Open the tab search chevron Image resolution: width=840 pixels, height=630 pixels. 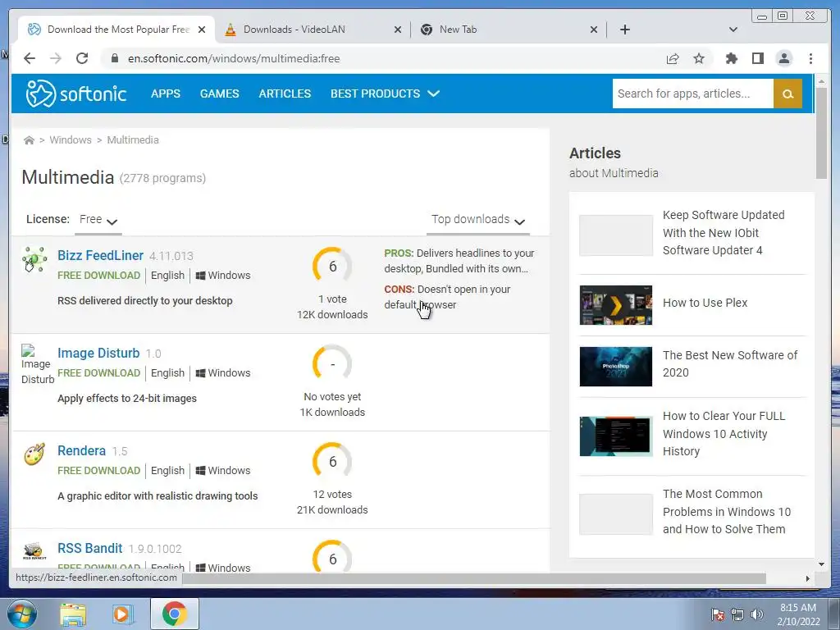(733, 30)
